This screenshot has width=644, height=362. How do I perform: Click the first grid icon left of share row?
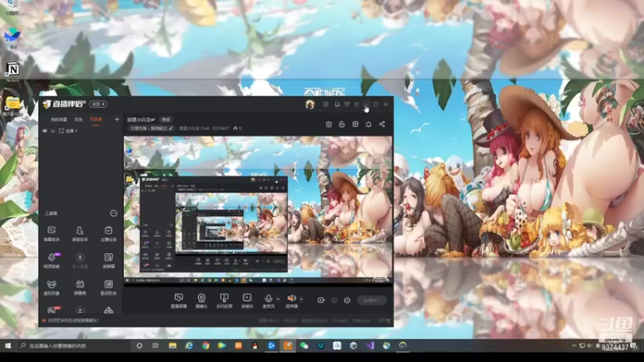pyautogui.click(x=328, y=125)
